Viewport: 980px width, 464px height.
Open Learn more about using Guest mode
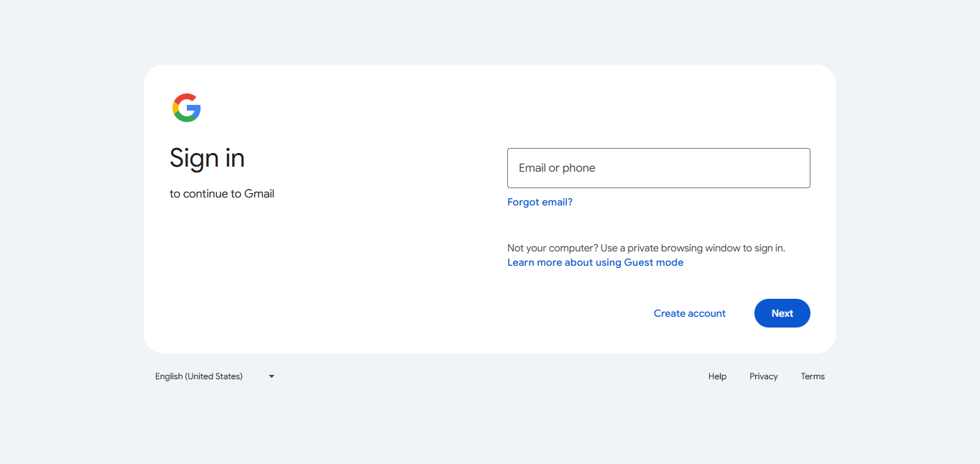[595, 263]
